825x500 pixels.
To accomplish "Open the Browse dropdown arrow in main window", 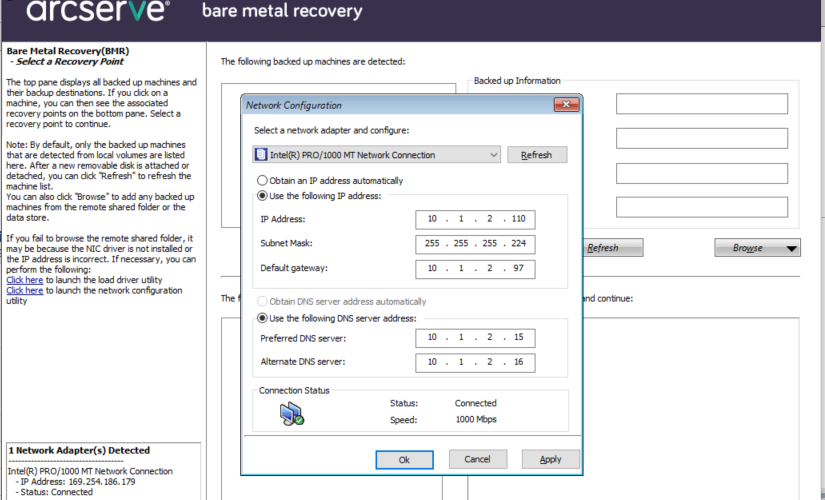I will [791, 248].
